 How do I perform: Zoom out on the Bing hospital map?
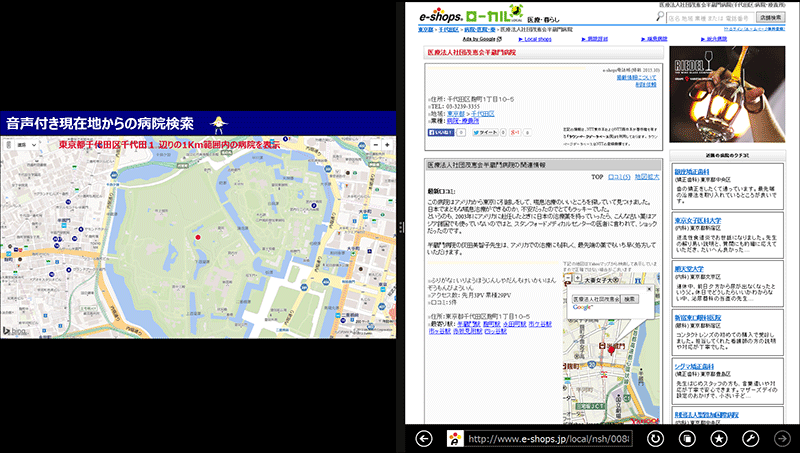tap(376, 145)
